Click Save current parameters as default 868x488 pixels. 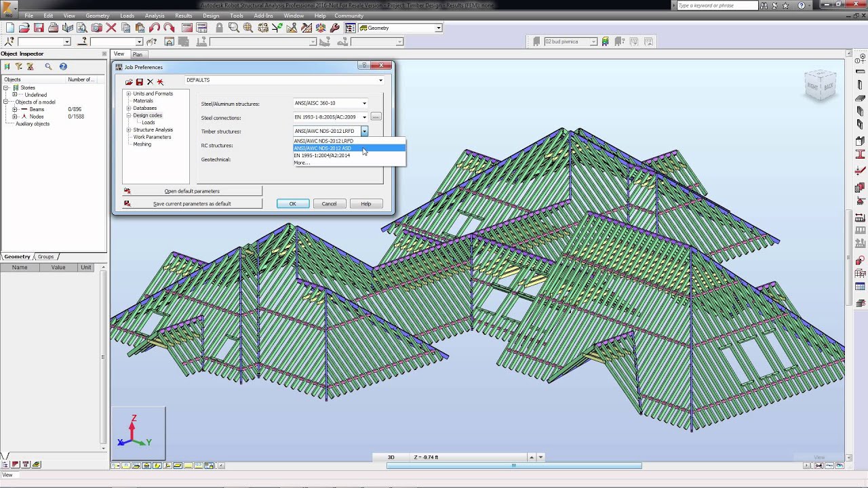(x=192, y=203)
